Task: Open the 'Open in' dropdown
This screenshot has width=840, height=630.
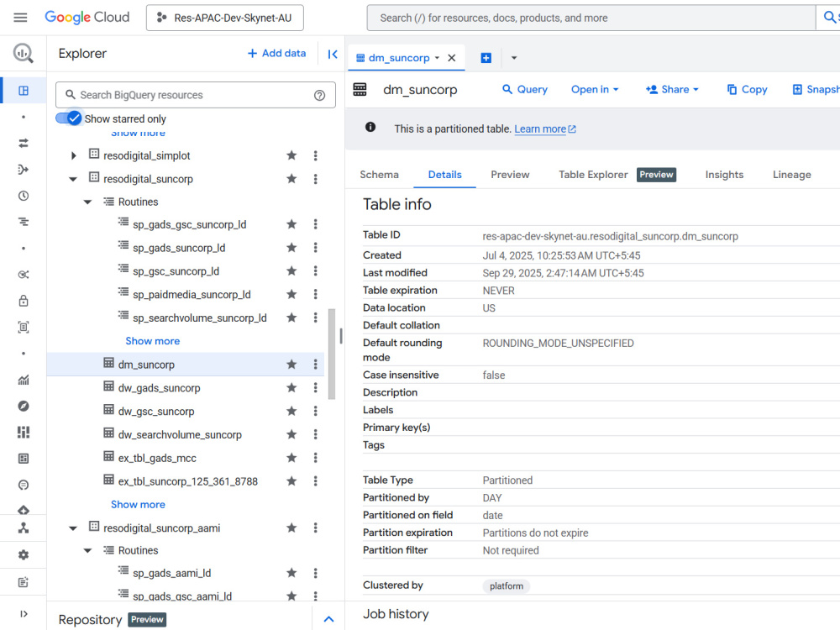Action: coord(595,90)
